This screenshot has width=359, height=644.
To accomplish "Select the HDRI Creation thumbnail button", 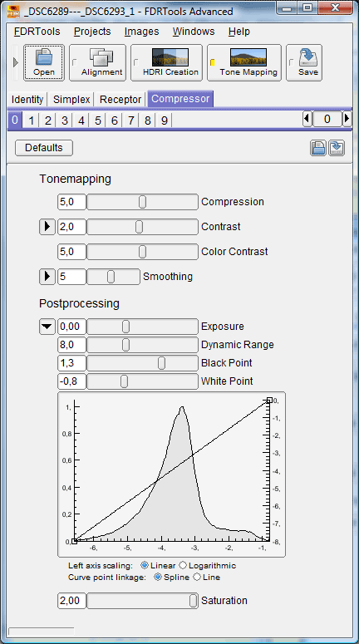I will (x=166, y=62).
